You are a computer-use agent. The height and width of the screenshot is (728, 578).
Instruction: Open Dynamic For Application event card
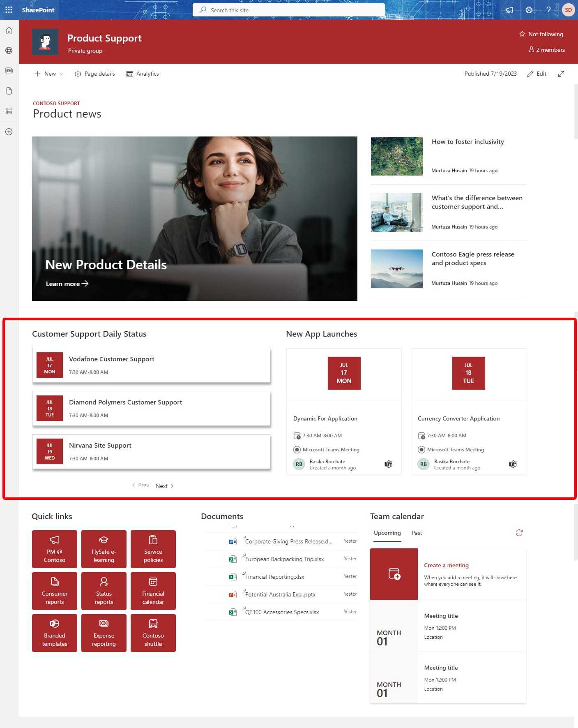click(344, 412)
